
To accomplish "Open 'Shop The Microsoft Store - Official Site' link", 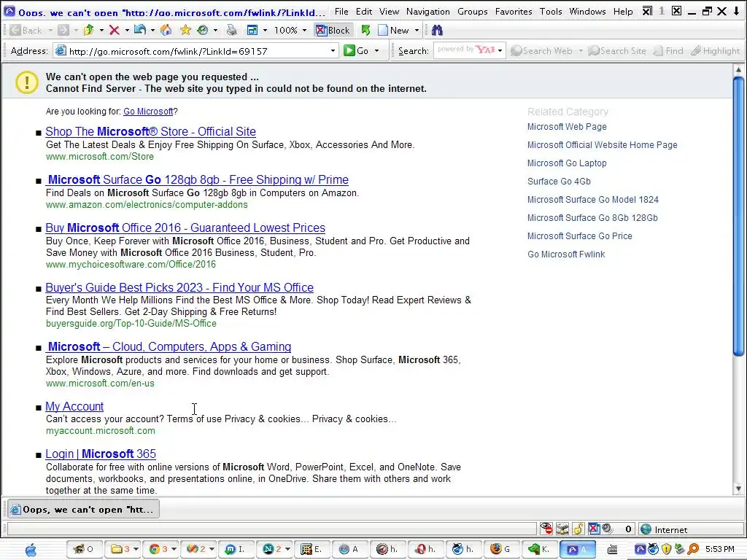I will coord(150,131).
